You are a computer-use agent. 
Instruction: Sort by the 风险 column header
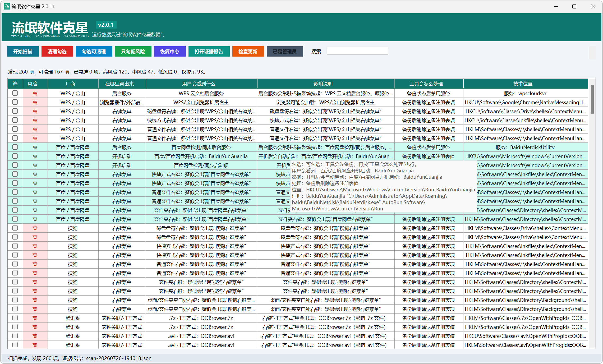point(35,84)
